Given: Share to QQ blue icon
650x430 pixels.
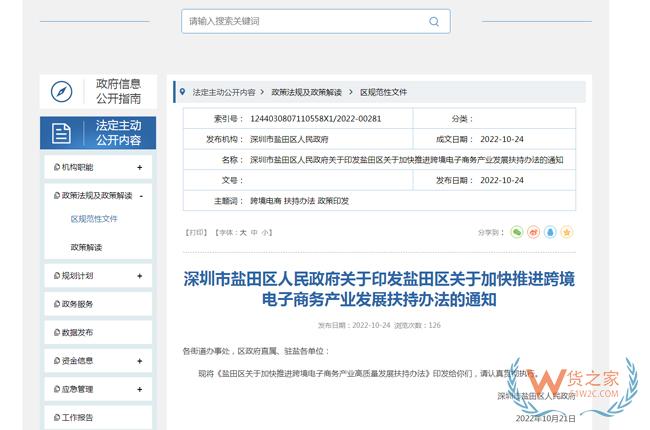Looking at the screenshot, I should [550, 232].
